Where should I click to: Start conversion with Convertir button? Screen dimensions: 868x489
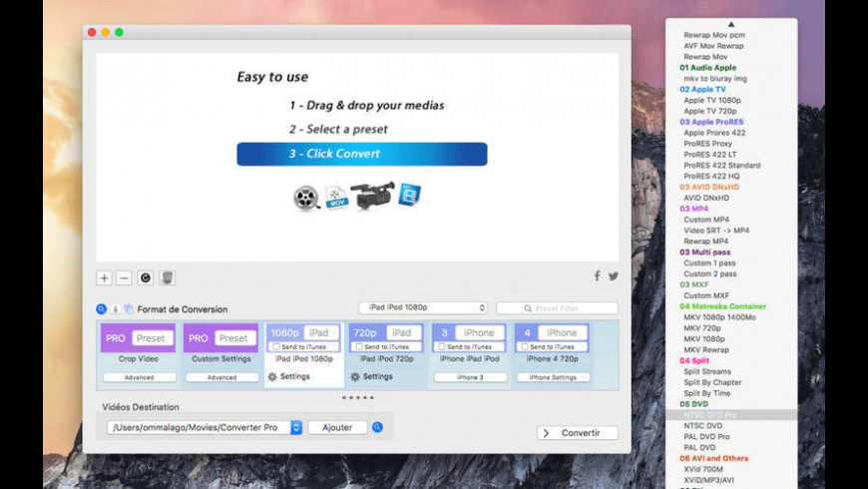pyautogui.click(x=578, y=432)
